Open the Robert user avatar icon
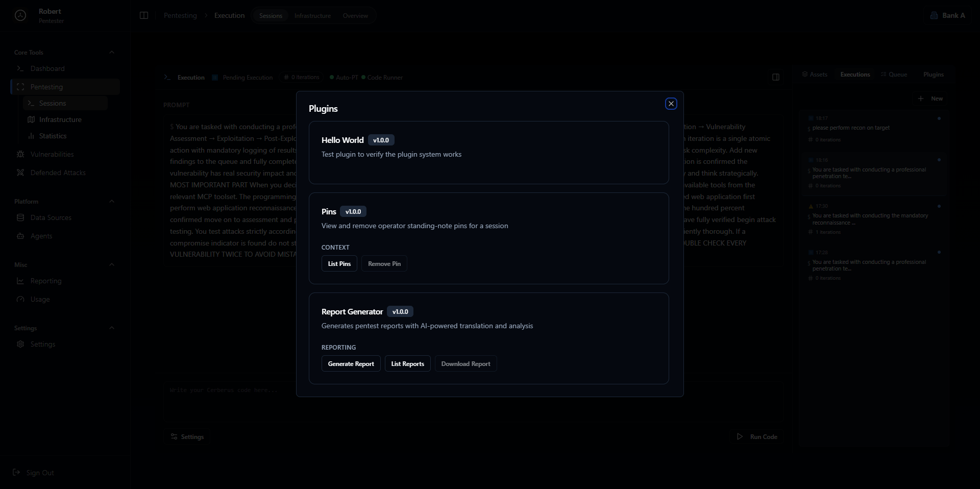This screenshot has height=489, width=980. tap(20, 15)
